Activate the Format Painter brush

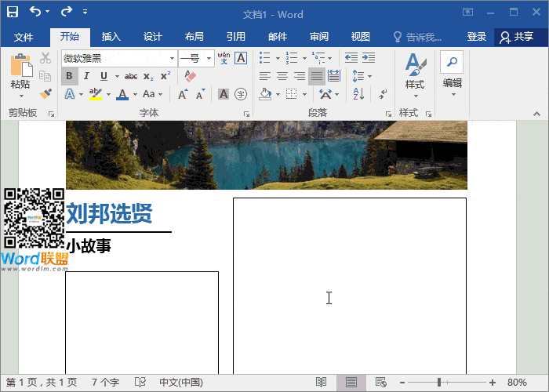pyautogui.click(x=45, y=94)
